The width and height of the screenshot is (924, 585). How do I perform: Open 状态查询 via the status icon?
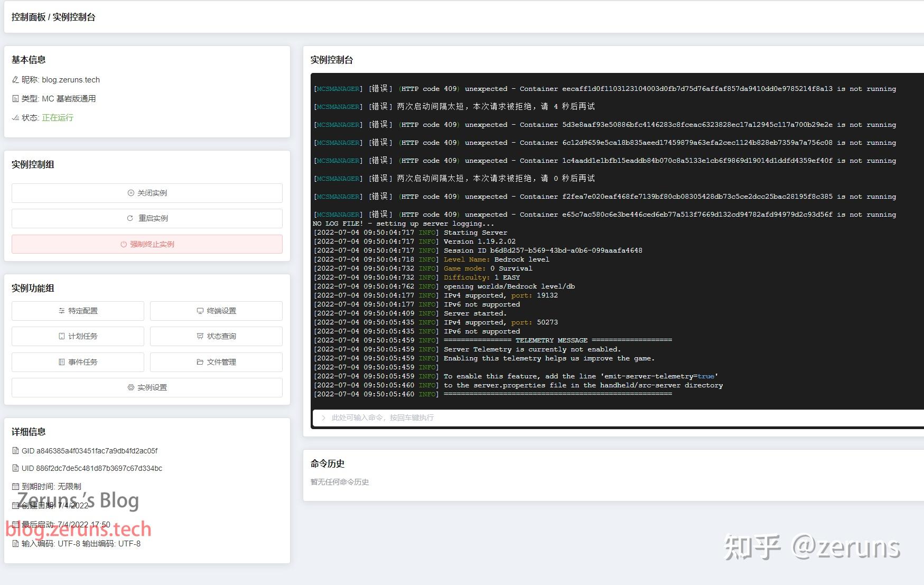coord(200,336)
